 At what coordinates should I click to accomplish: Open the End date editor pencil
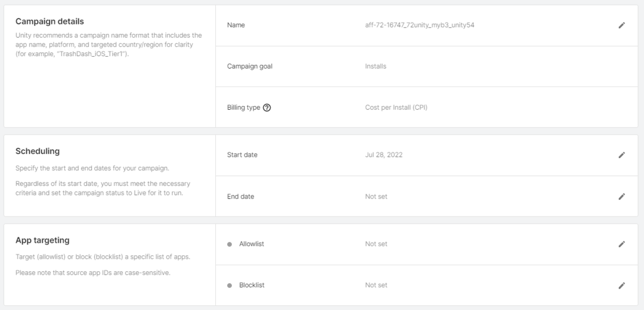click(621, 196)
